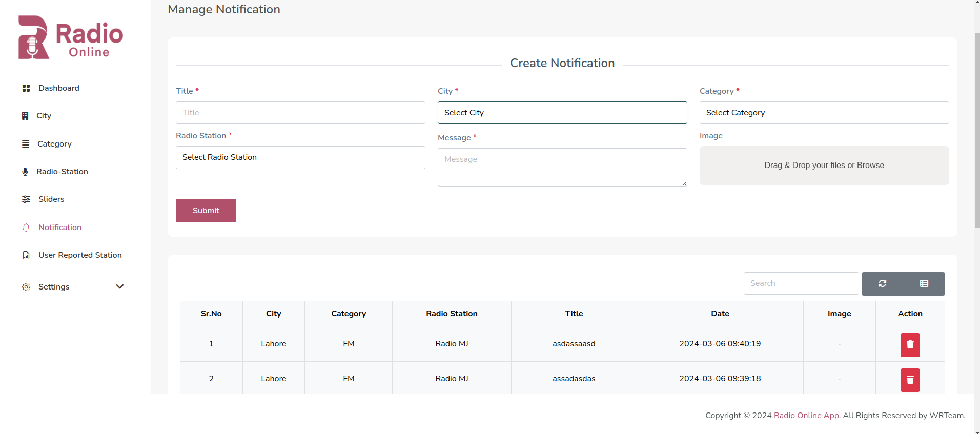Click the Sr.No column header
This screenshot has height=434, width=980.
[x=211, y=314]
